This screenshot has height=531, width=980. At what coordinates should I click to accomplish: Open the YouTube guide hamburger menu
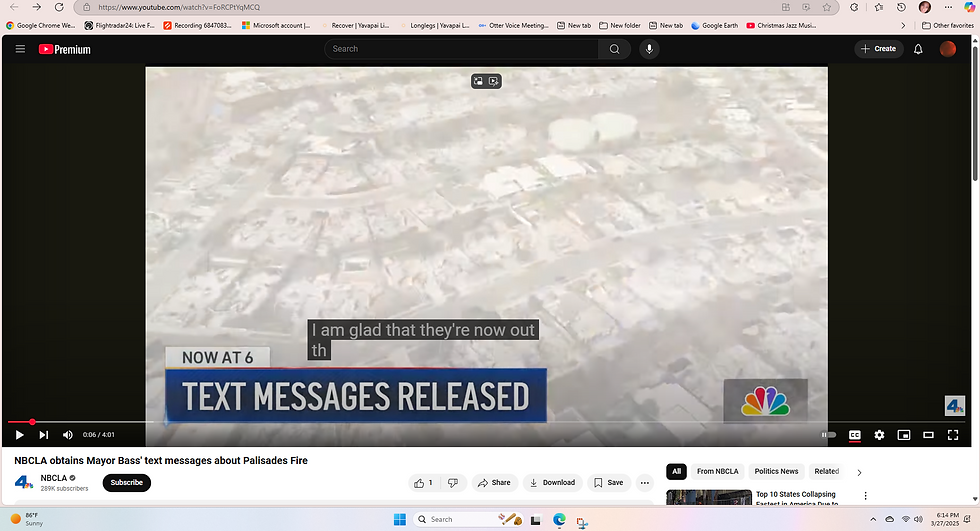point(20,49)
